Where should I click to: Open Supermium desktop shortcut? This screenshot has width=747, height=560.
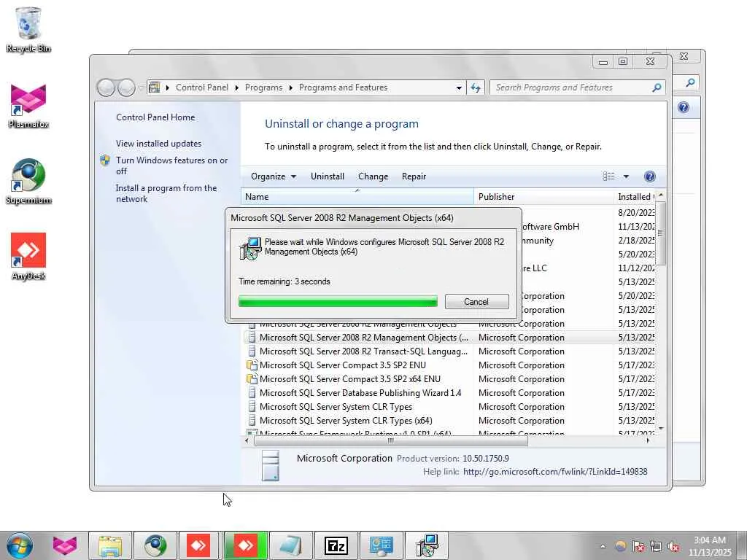pos(28,182)
